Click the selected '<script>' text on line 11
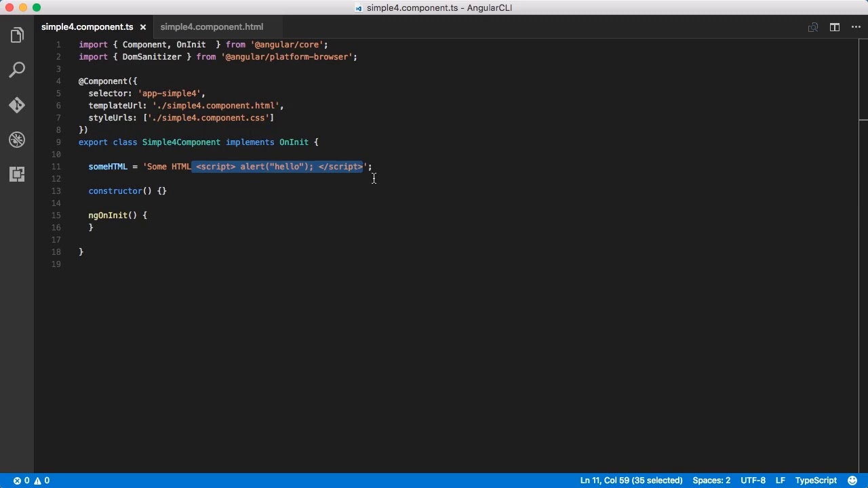The image size is (868, 488). 216,167
